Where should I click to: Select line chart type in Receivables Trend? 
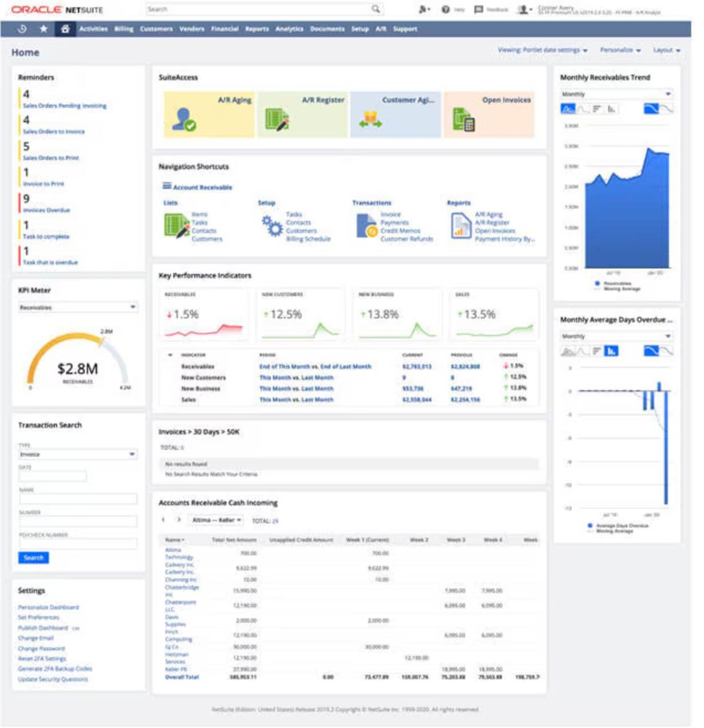point(583,109)
